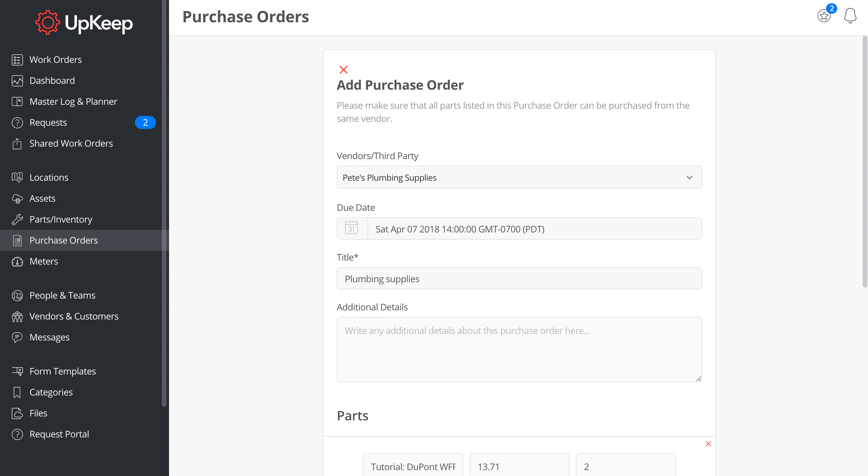Select the Vendors & Customers icon
The image size is (868, 476).
pos(17,316)
